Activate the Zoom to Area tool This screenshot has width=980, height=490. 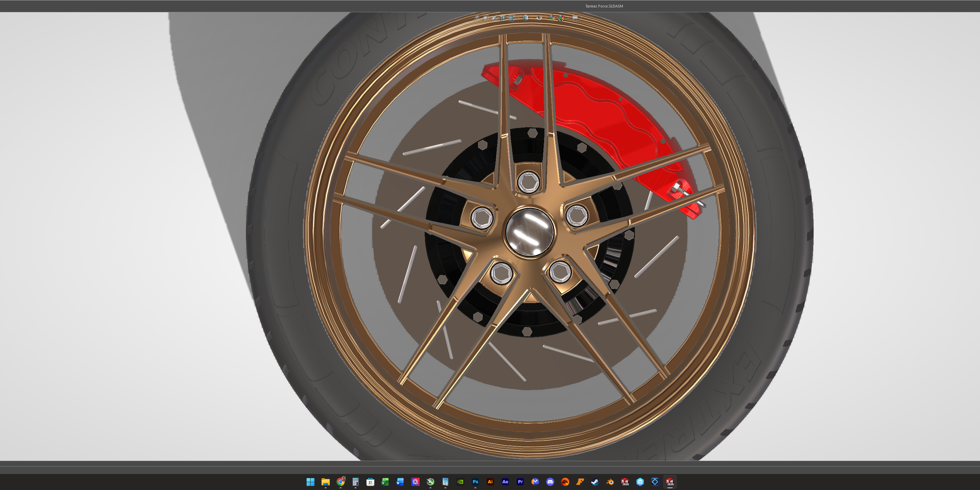(485, 18)
